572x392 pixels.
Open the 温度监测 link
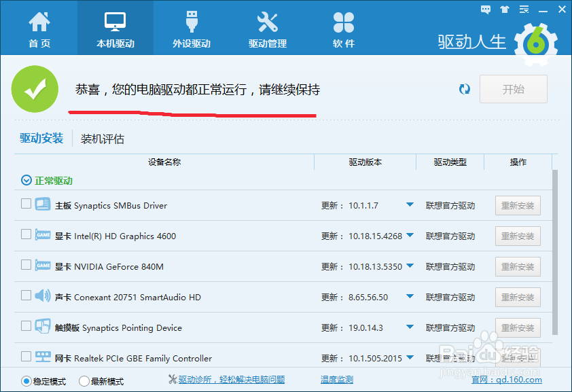point(337,380)
